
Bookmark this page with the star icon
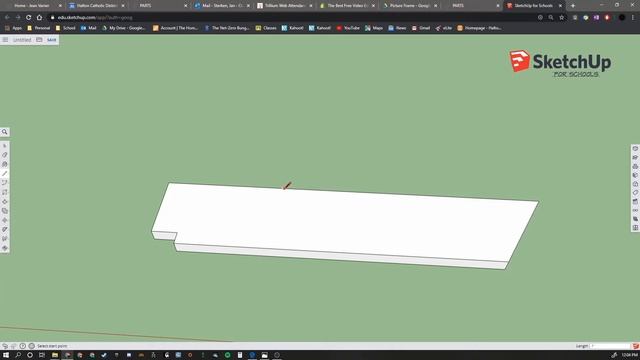tap(562, 18)
